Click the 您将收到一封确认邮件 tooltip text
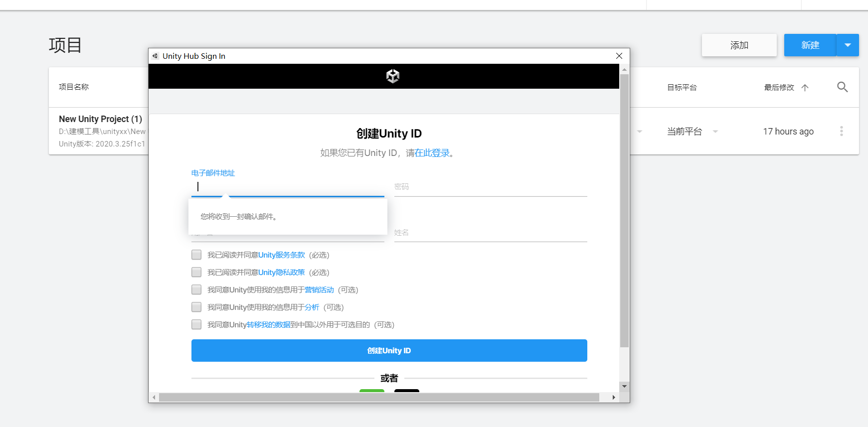Screen dimensions: 868x427 point(239,217)
